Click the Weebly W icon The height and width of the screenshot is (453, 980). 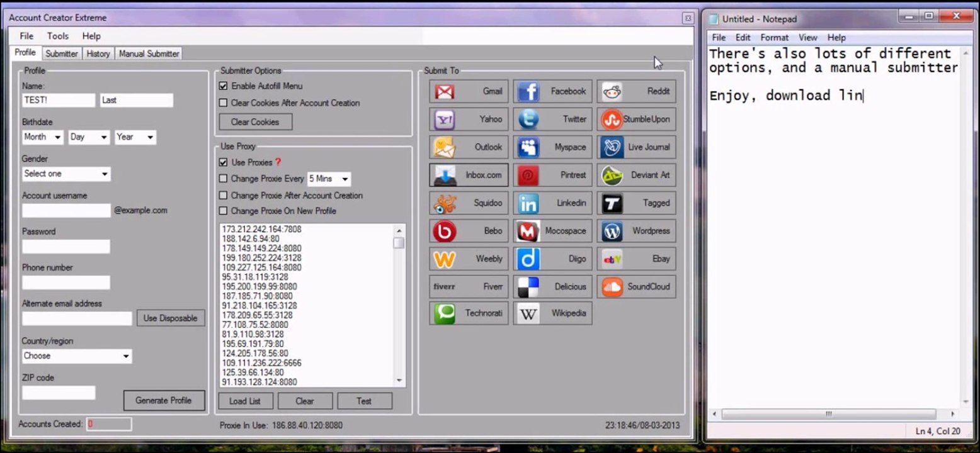444,259
